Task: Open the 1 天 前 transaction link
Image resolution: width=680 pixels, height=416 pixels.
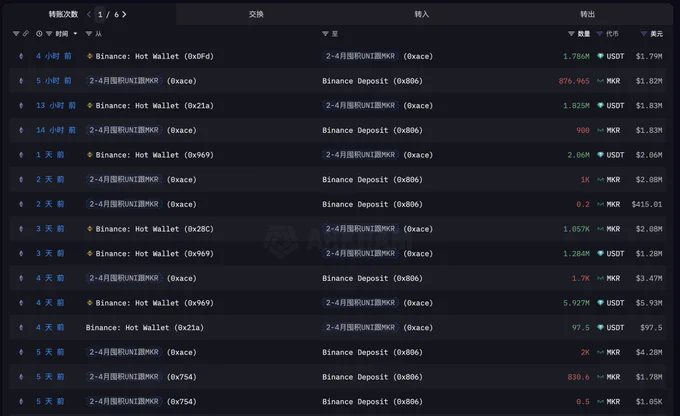Action: point(50,155)
